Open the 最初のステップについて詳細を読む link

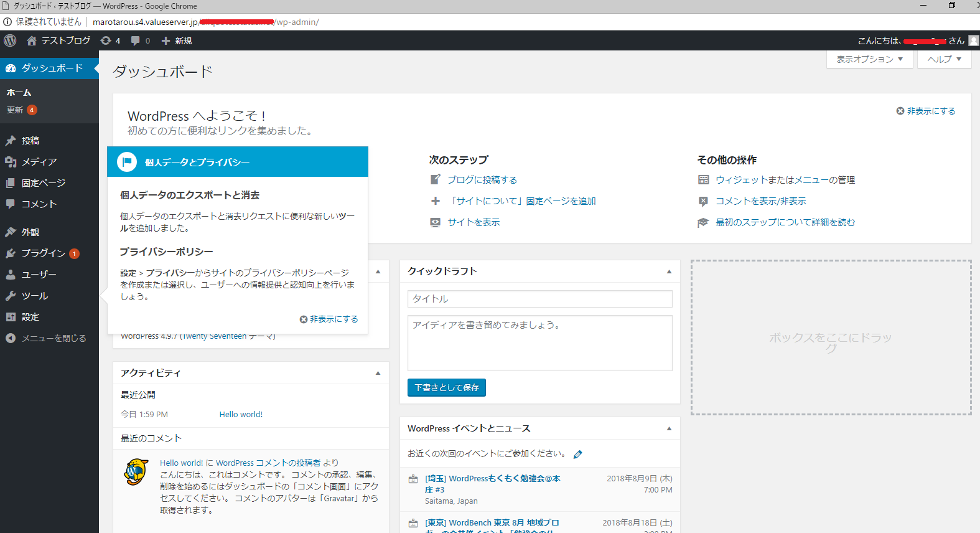click(785, 222)
